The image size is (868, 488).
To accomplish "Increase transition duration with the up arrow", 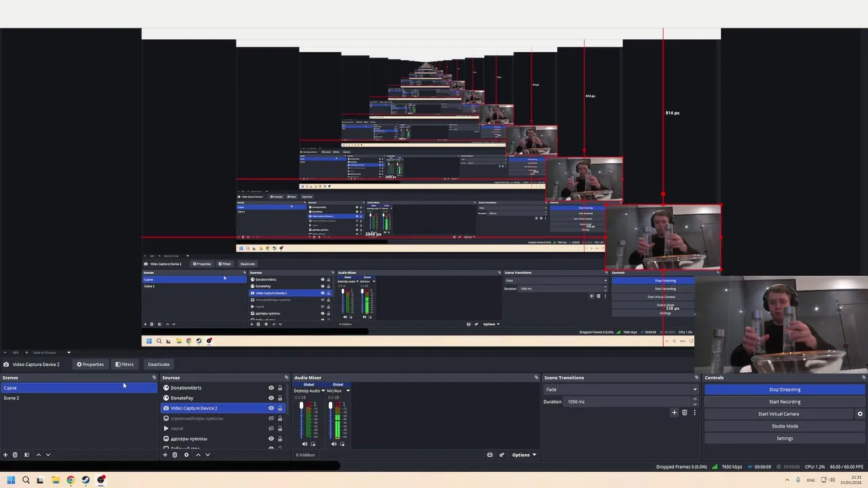I will (694, 399).
